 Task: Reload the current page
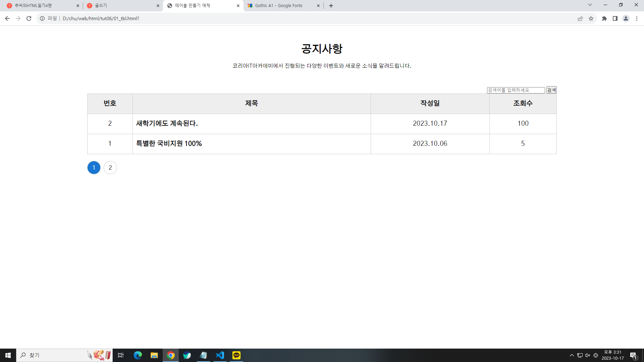29,18
